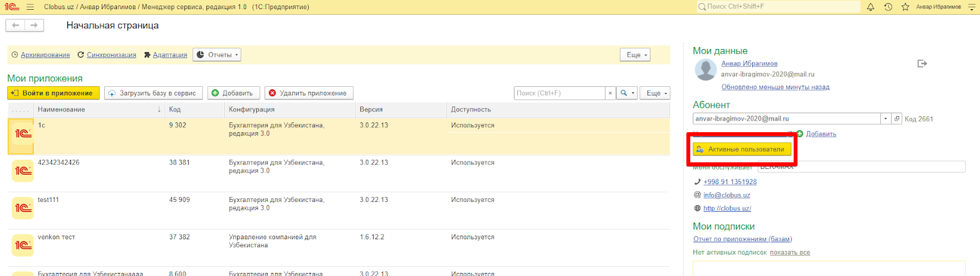Screen dimensions: 980x276
Task: Click Удалить приложение button
Action: (x=309, y=93)
